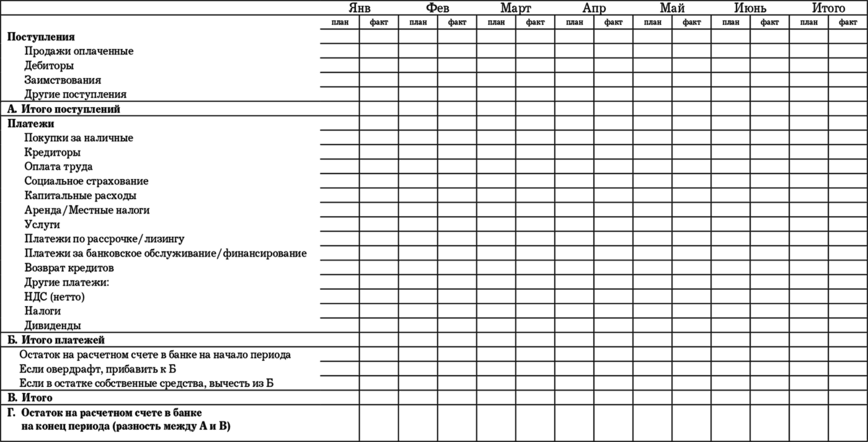Click Фев факт cell for Дебиторы
This screenshot has width=868, height=442.
tap(457, 65)
